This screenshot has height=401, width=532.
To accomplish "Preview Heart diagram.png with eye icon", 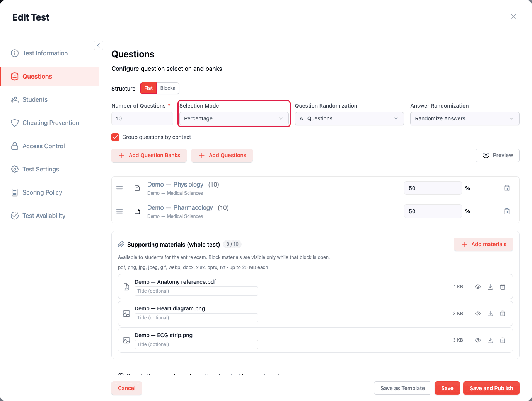I will (478, 314).
